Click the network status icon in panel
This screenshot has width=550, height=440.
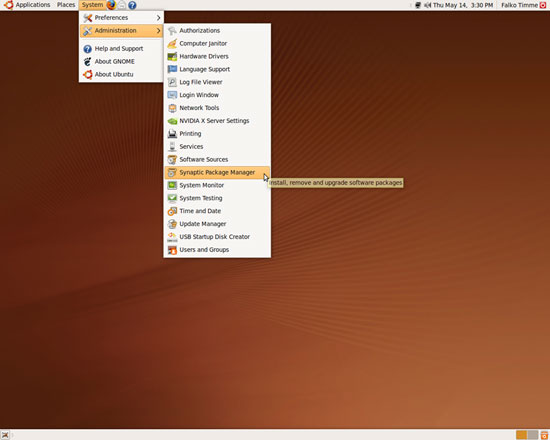[418, 5]
